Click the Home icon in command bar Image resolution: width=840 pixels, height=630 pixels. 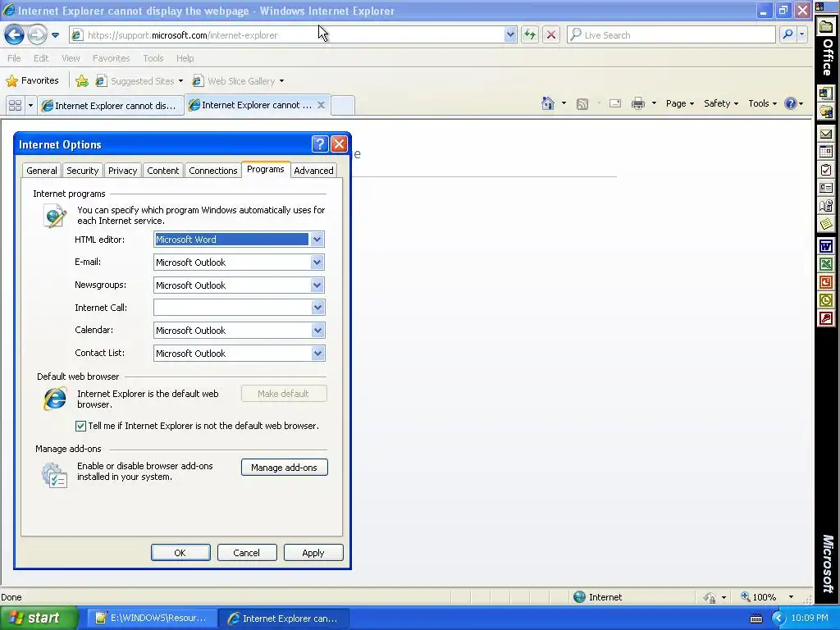547,103
